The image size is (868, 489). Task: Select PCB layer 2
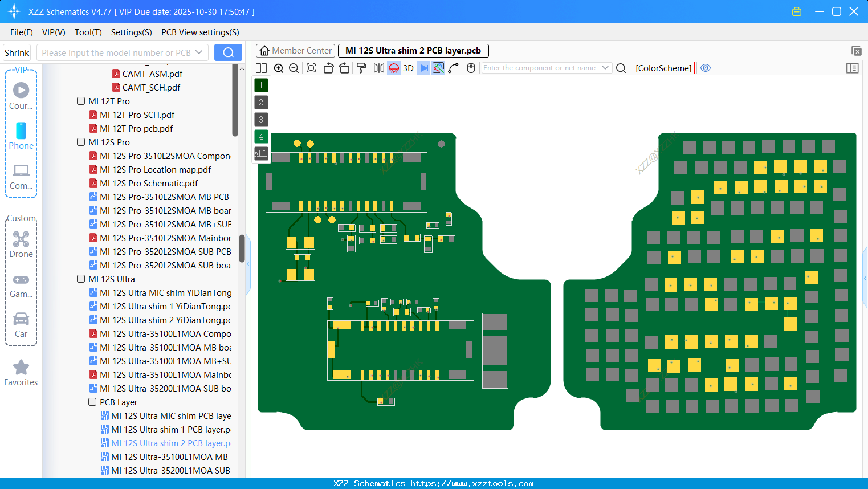[261, 102]
